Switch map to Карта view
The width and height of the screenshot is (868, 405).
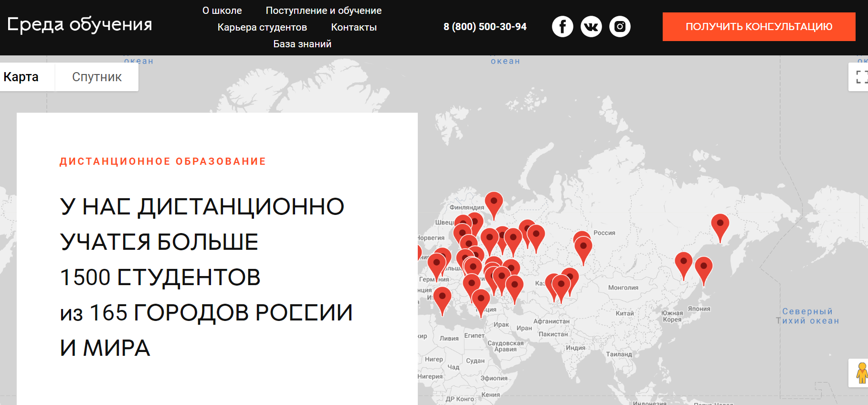pyautogui.click(x=27, y=77)
